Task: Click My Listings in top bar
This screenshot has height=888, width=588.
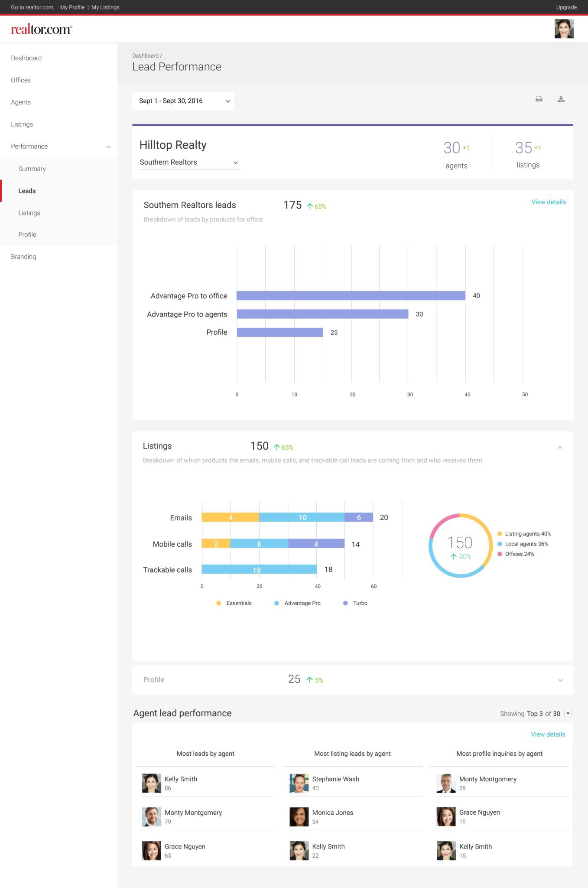Action: (x=105, y=7)
